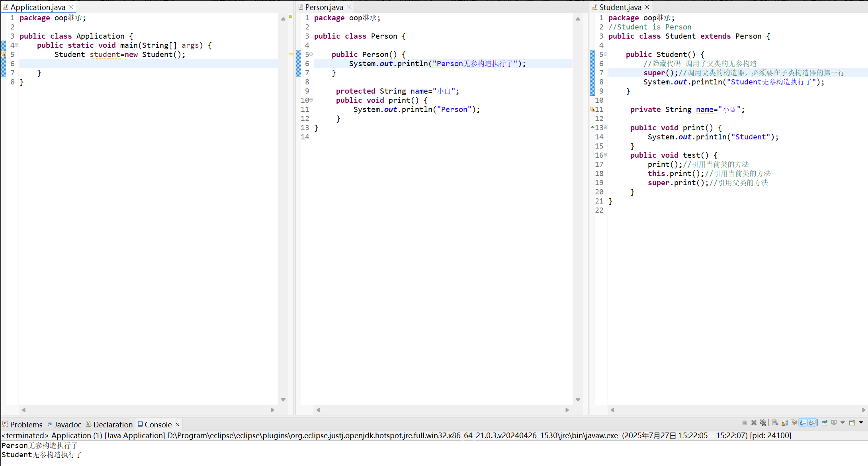Click right arrow of Student.java horizontal scrollbar
The height and width of the screenshot is (466, 868).
pyautogui.click(x=863, y=410)
